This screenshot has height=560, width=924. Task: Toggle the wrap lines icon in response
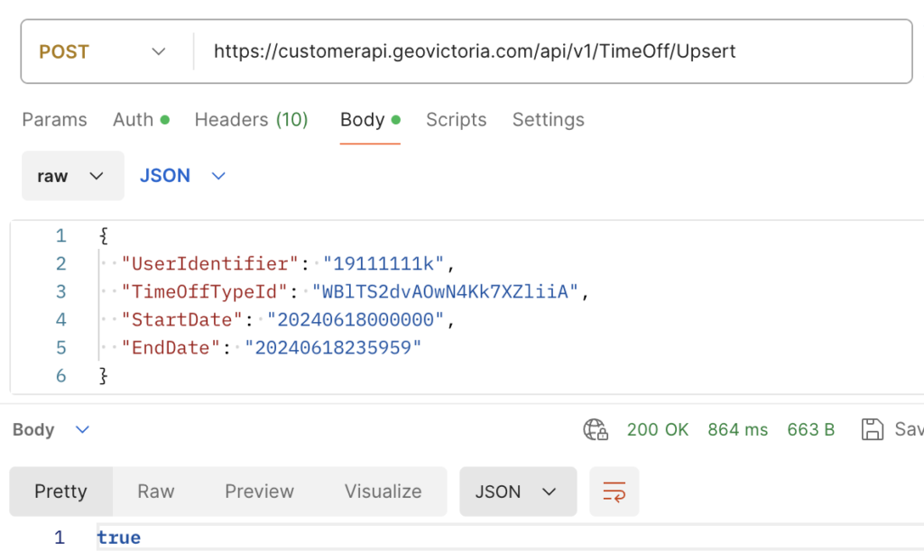pos(614,491)
